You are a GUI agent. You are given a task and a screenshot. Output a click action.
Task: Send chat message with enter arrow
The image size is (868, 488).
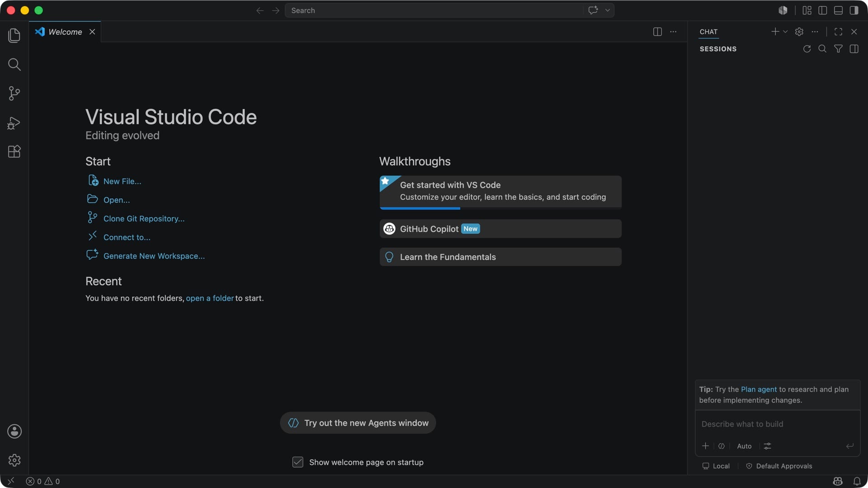850,446
